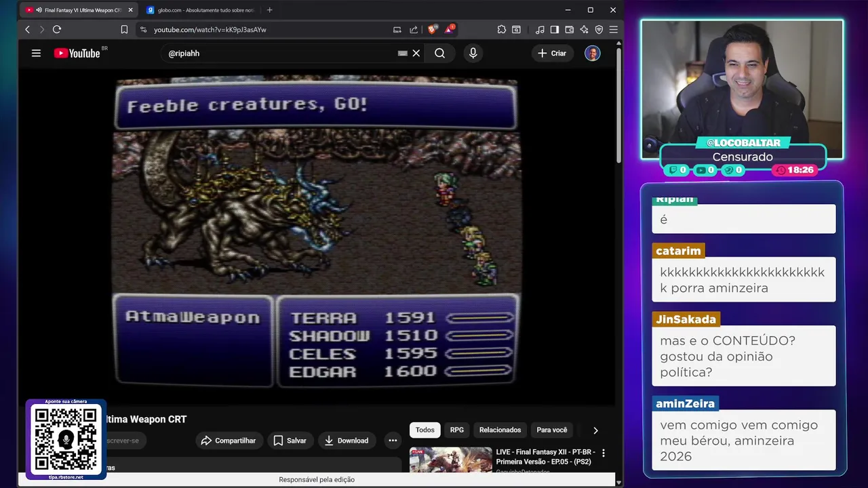Open the Brave VPN shield icon
Viewport: 868px width, 488px height.
pyautogui.click(x=599, y=29)
